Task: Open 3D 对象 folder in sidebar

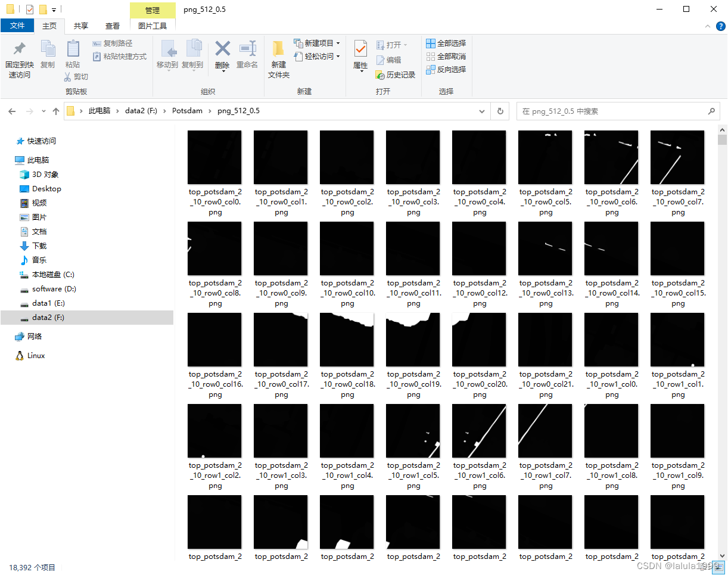Action: [x=45, y=175]
